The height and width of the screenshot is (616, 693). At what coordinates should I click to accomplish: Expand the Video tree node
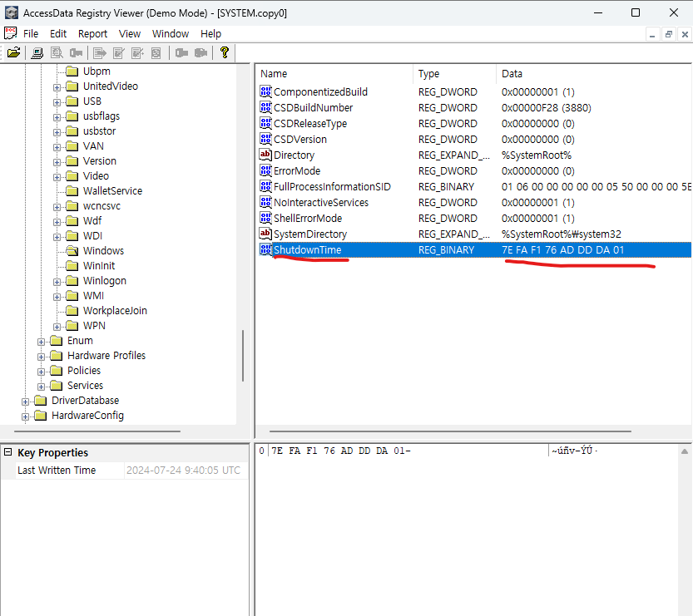click(x=57, y=178)
